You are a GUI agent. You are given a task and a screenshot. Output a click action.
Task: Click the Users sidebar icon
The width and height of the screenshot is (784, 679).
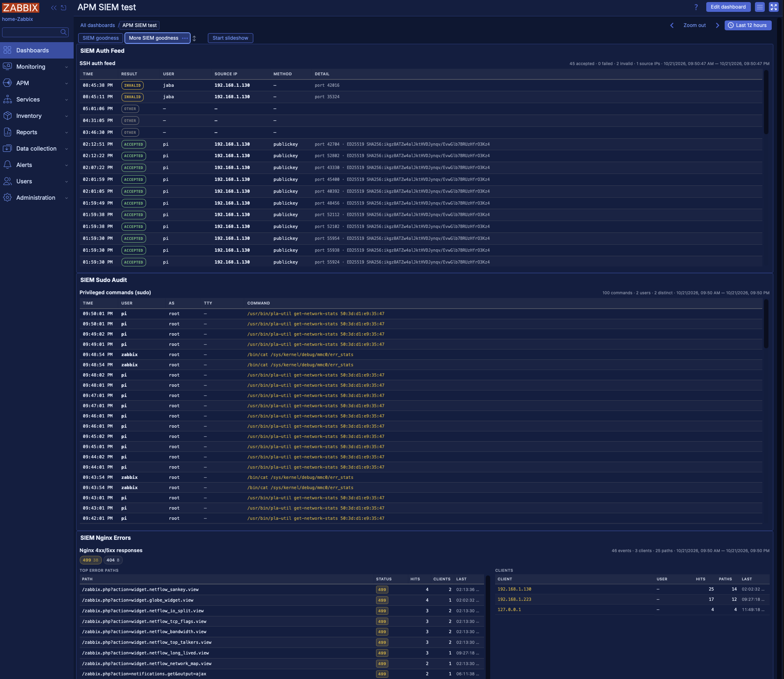7,181
